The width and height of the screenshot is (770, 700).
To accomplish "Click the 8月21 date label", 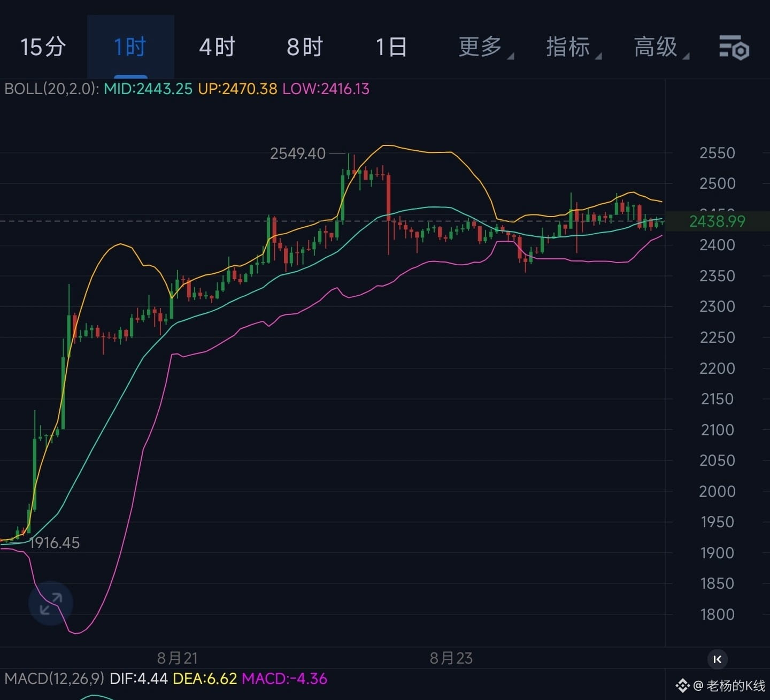I will point(178,658).
